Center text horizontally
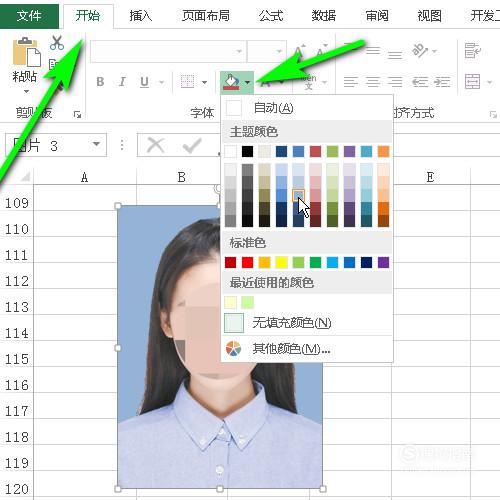Viewport: 500px width, 500px height. [373, 82]
